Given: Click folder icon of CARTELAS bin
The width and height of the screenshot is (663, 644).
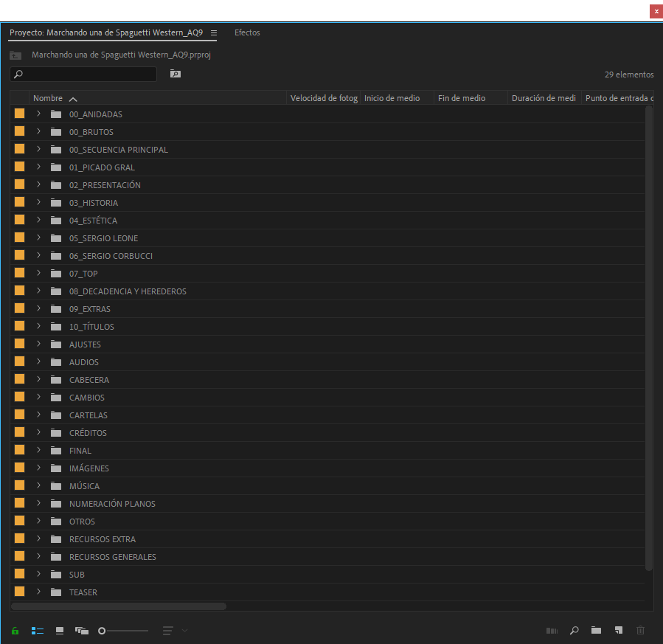Looking at the screenshot, I should [56, 415].
